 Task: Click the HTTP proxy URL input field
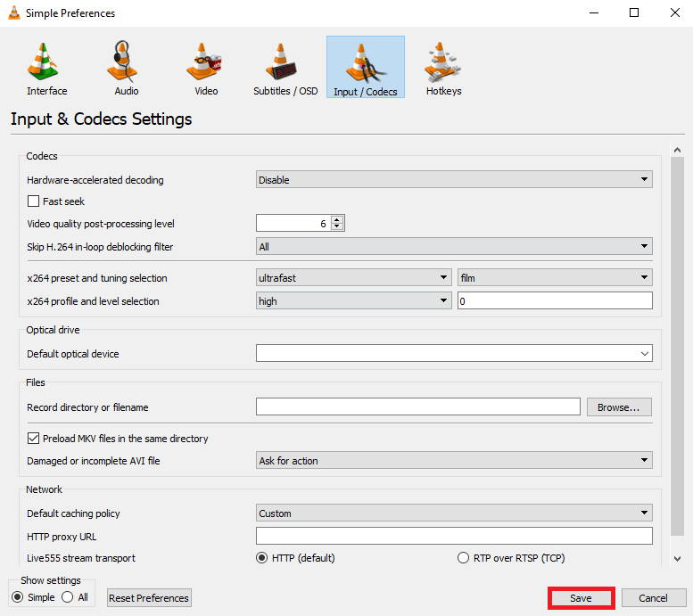click(x=454, y=536)
